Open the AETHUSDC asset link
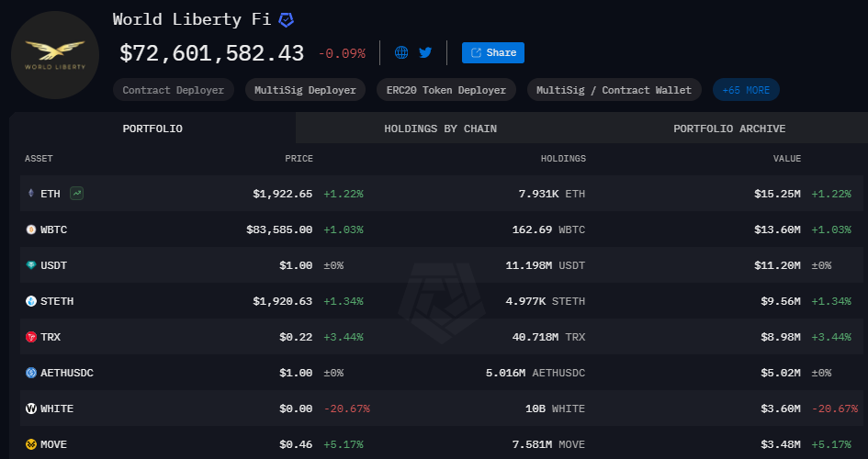This screenshot has width=868, height=459. [x=67, y=373]
